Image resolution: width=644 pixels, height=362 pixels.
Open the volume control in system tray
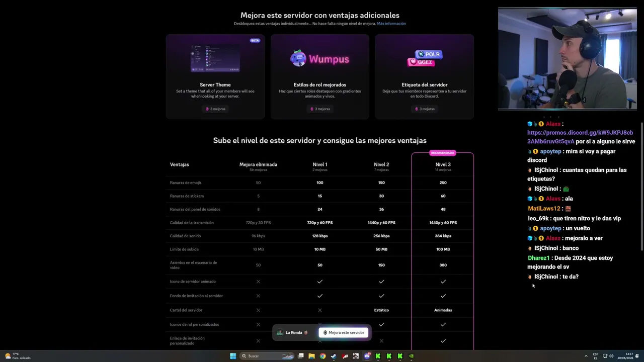pyautogui.click(x=611, y=356)
